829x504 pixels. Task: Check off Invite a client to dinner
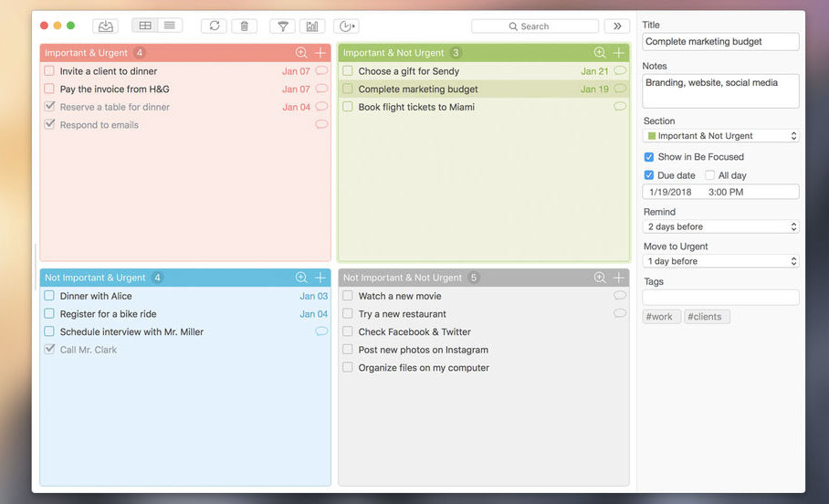[x=49, y=70]
